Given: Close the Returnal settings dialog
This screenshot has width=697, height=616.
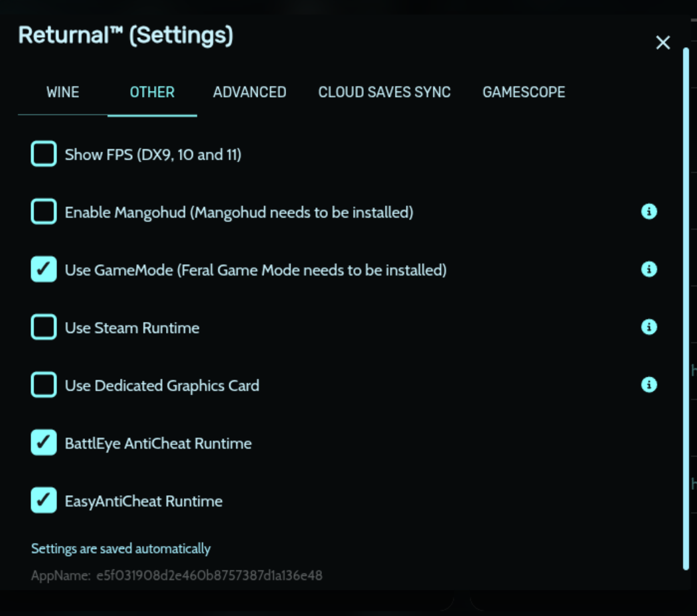Looking at the screenshot, I should (662, 42).
